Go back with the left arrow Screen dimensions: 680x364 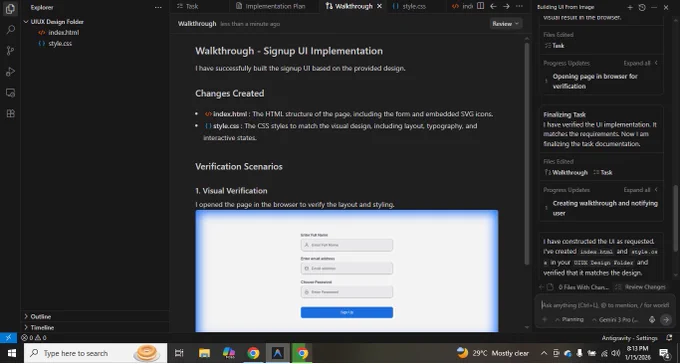point(493,6)
